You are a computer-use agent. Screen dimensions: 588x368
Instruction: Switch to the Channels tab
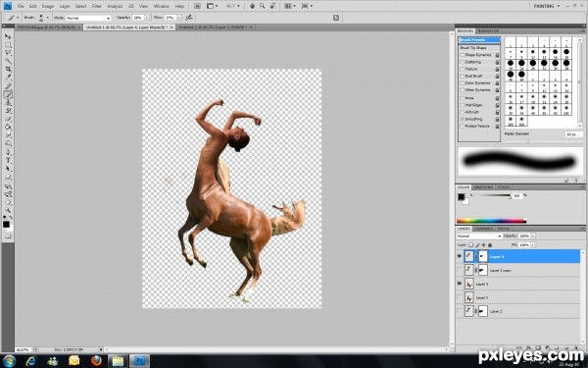[483, 229]
